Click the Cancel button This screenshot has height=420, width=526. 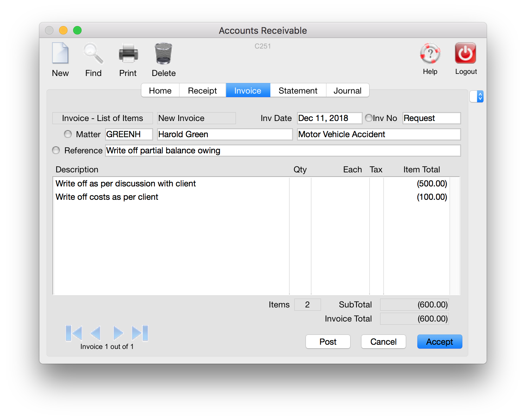(384, 342)
